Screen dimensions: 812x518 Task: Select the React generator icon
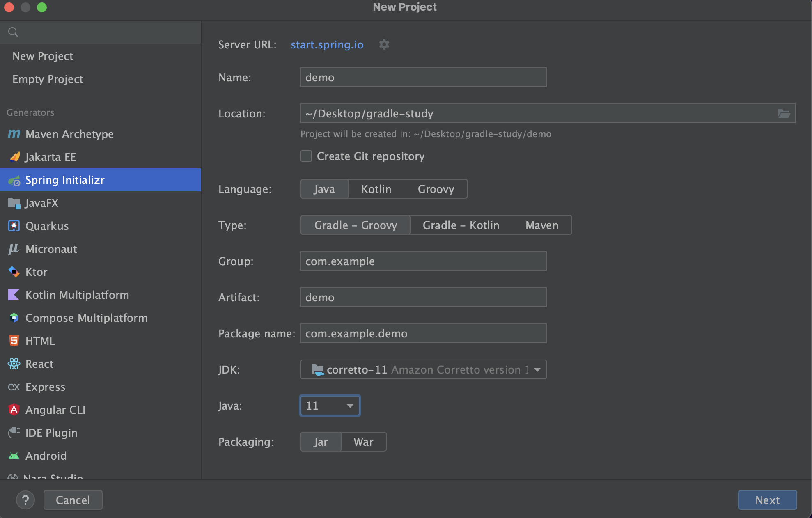coord(14,364)
